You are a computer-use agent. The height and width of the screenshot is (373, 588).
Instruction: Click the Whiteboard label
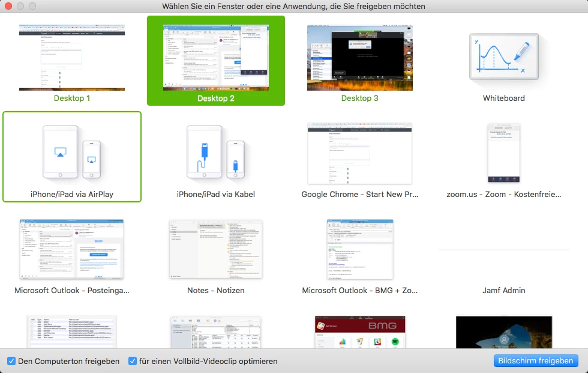click(x=503, y=99)
